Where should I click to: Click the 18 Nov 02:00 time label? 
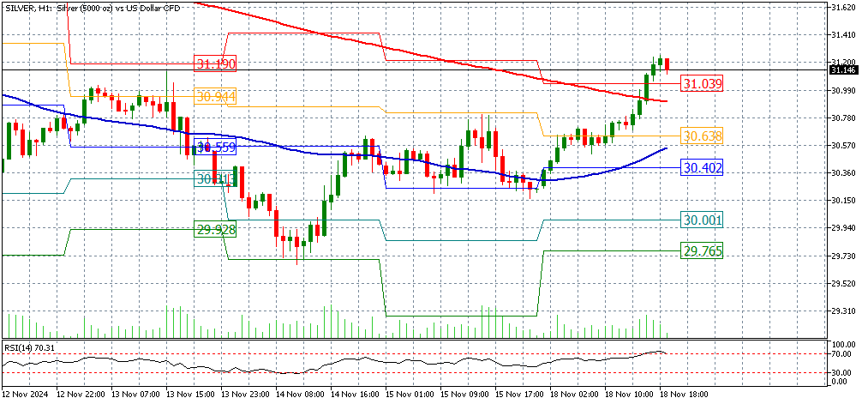click(x=574, y=394)
